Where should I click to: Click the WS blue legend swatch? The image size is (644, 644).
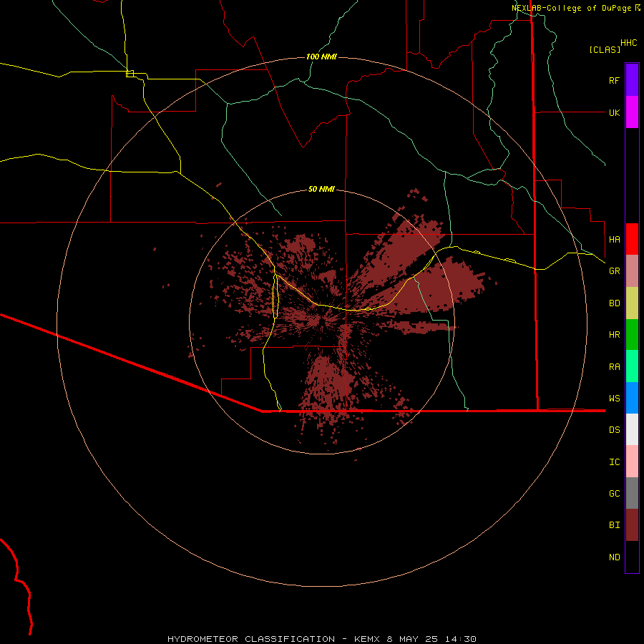(632, 398)
